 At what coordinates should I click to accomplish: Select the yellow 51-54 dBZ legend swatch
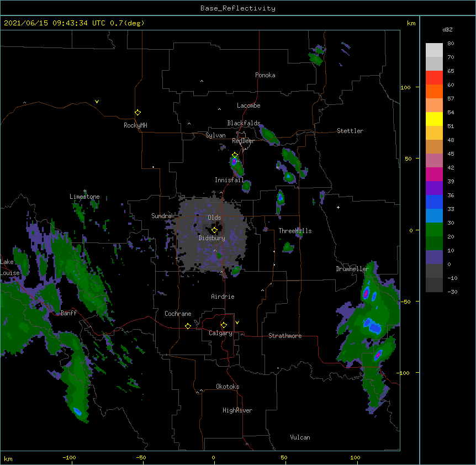click(434, 119)
